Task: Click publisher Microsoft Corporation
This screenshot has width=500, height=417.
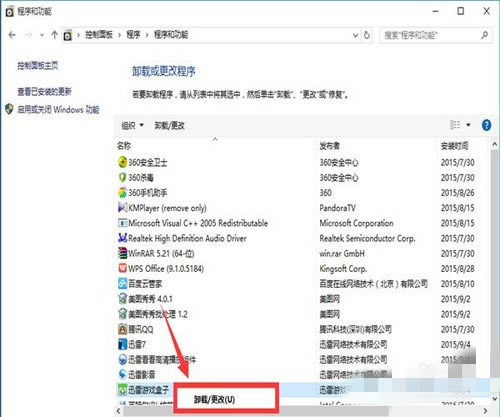Action: pyautogui.click(x=356, y=223)
